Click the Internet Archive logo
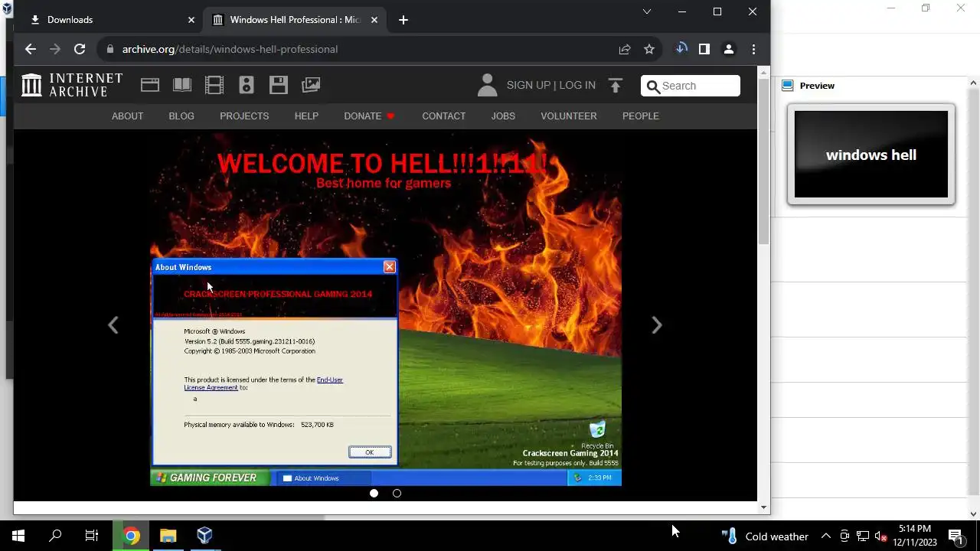The height and width of the screenshot is (551, 980). pyautogui.click(x=72, y=85)
